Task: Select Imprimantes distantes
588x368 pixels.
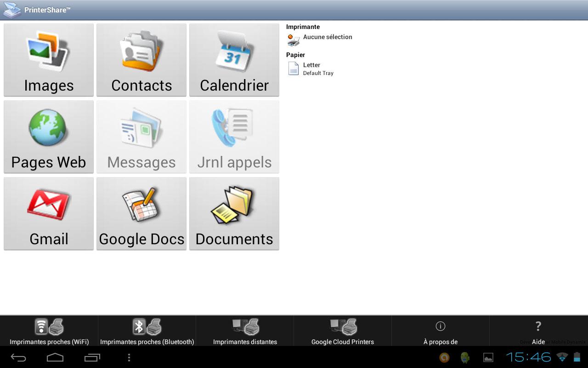Action: [x=245, y=331]
